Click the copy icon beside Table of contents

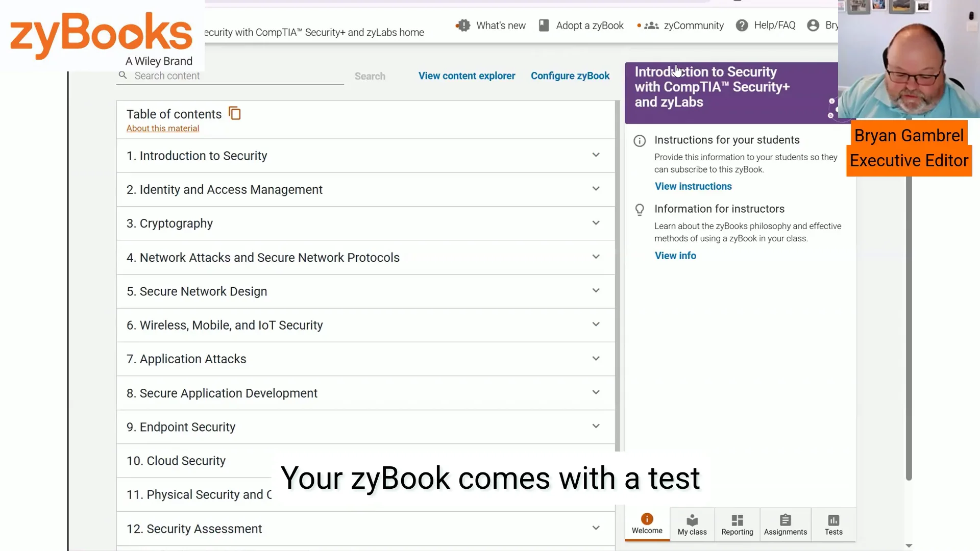(234, 113)
